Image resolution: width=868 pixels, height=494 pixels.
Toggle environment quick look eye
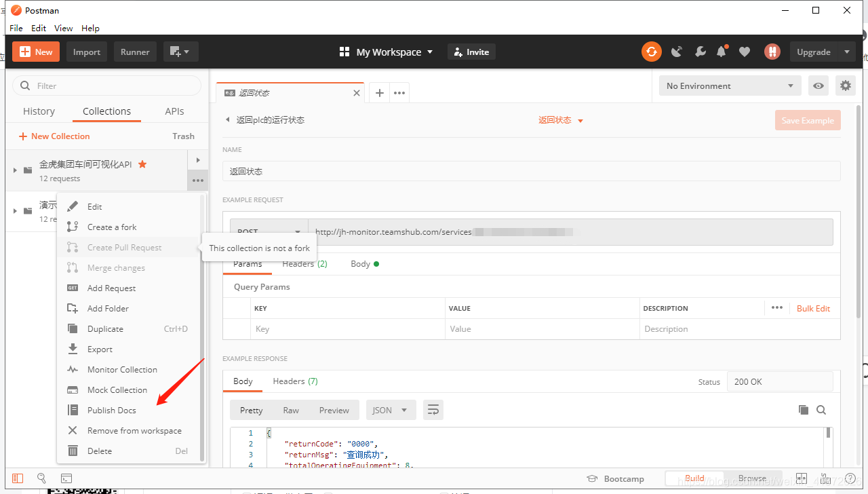pyautogui.click(x=819, y=85)
